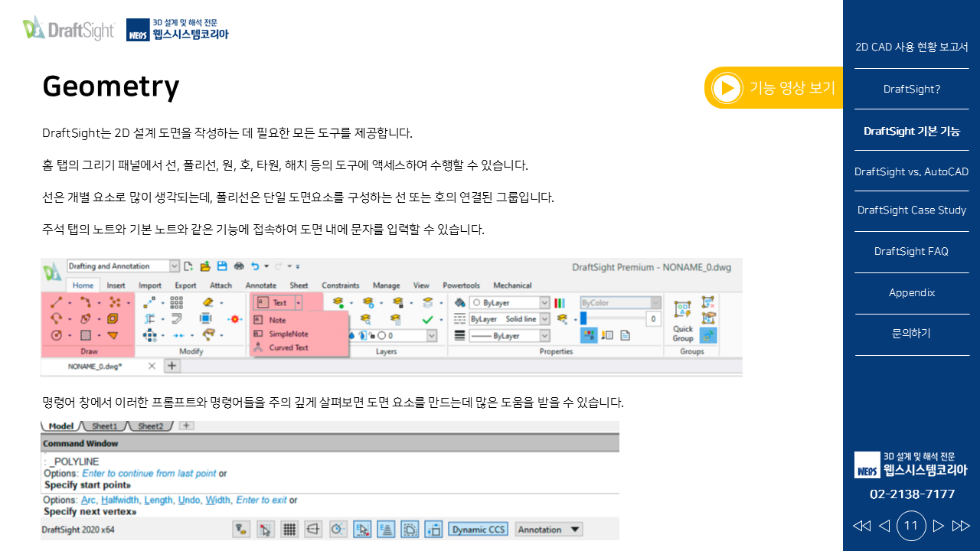Go to the next slide
This screenshot has height=551, width=980.
939,526
